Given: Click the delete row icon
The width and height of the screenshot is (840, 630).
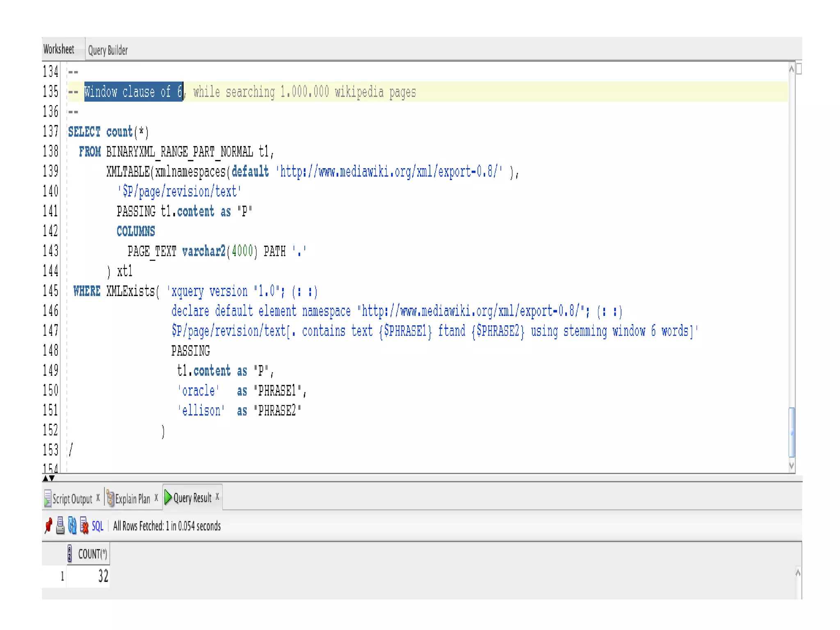Looking at the screenshot, I should tap(84, 525).
